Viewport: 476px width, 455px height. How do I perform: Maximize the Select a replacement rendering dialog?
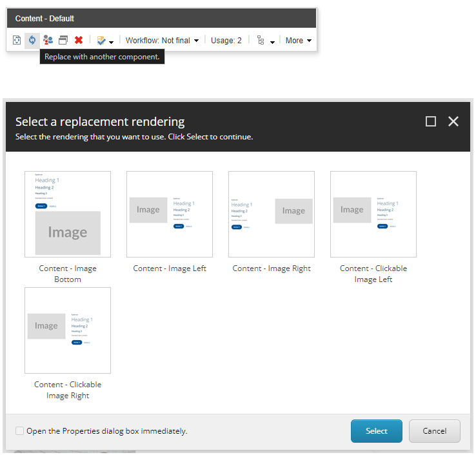(x=431, y=121)
